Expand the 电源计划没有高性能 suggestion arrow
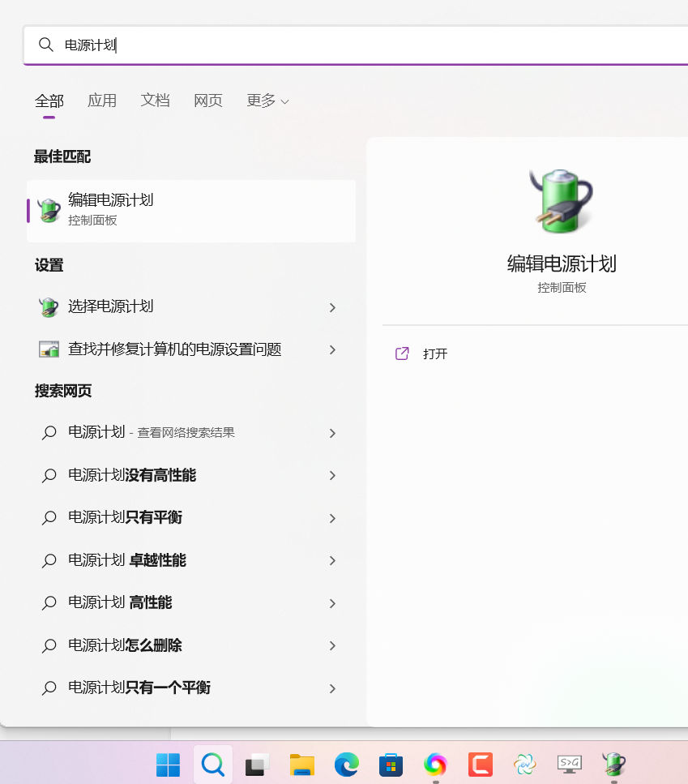688x784 pixels. 332,476
